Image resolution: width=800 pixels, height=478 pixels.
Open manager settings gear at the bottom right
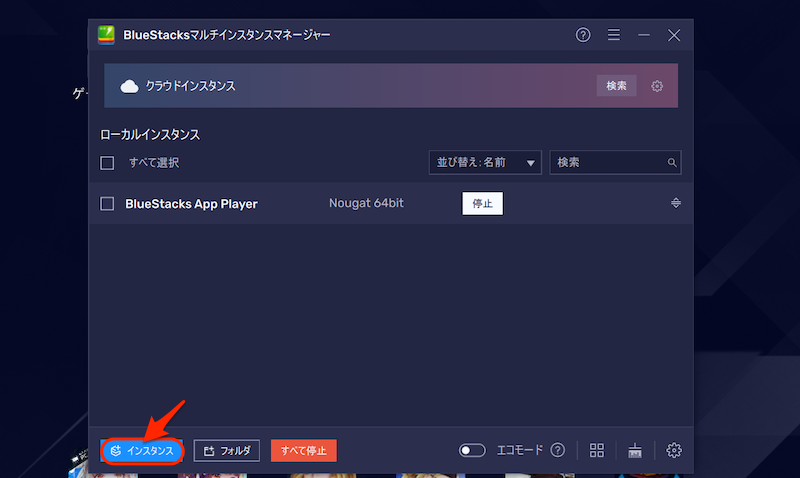pos(674,450)
